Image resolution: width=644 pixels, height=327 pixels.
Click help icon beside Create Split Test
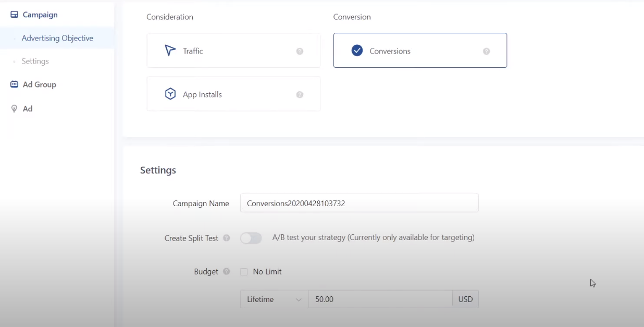point(226,238)
